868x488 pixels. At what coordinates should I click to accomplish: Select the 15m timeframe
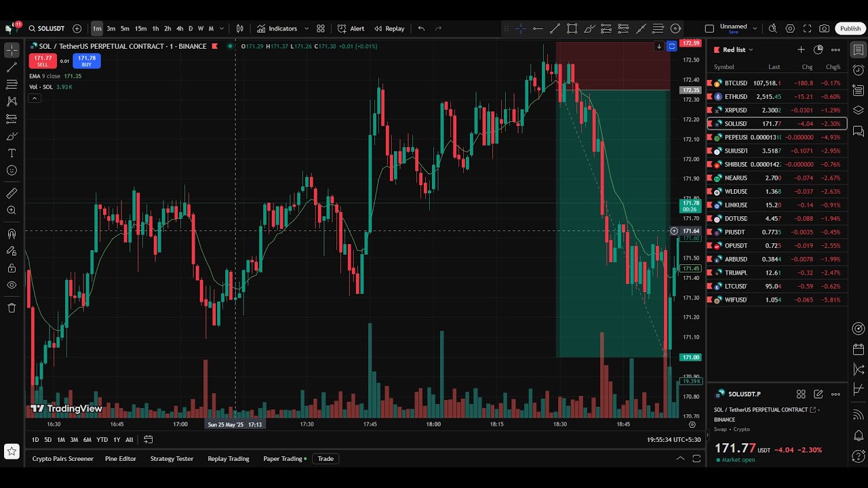(140, 28)
